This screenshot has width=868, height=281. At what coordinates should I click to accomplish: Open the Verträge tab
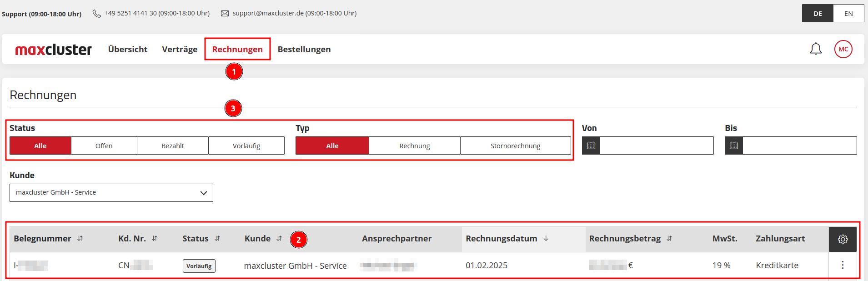[x=180, y=49]
